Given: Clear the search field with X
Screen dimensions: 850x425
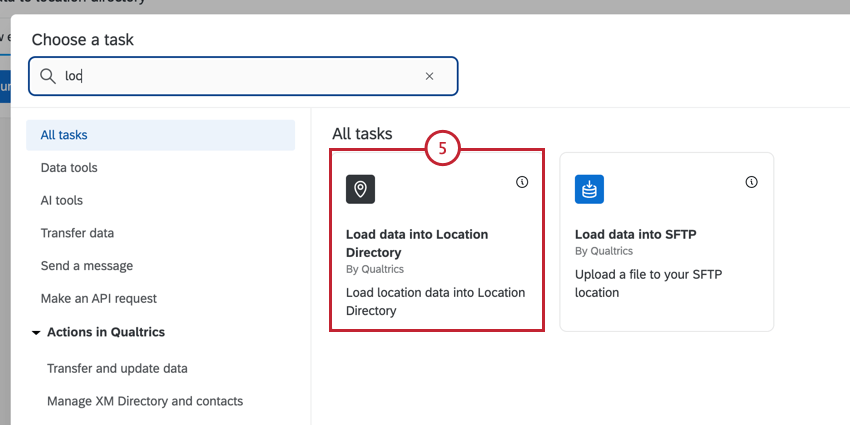Looking at the screenshot, I should click(430, 76).
